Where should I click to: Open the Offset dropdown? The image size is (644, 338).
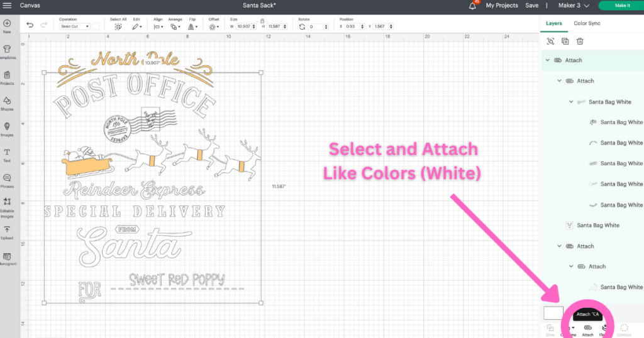pyautogui.click(x=214, y=26)
